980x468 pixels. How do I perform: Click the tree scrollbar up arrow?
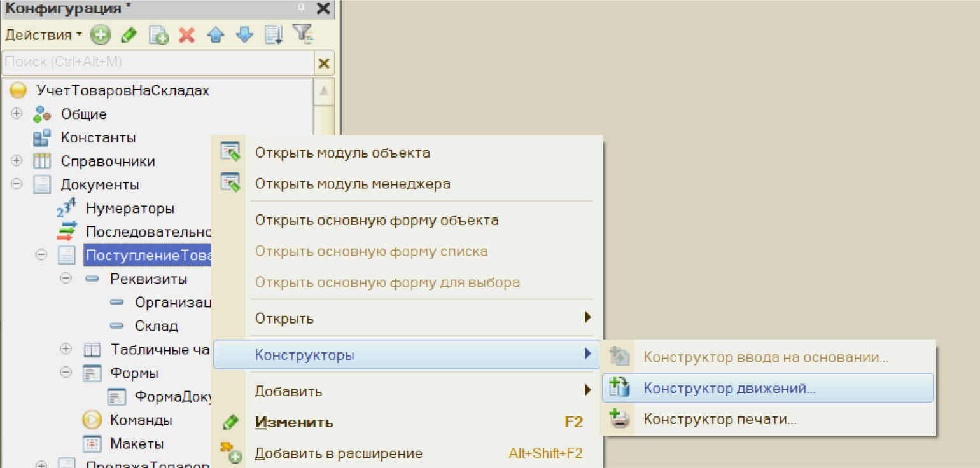pos(324,92)
